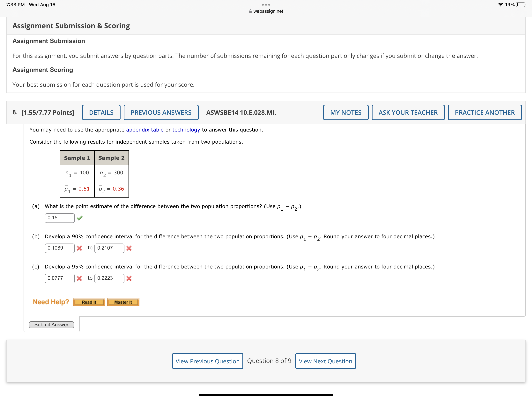Click the red X after answer 0.2223

(x=129, y=278)
